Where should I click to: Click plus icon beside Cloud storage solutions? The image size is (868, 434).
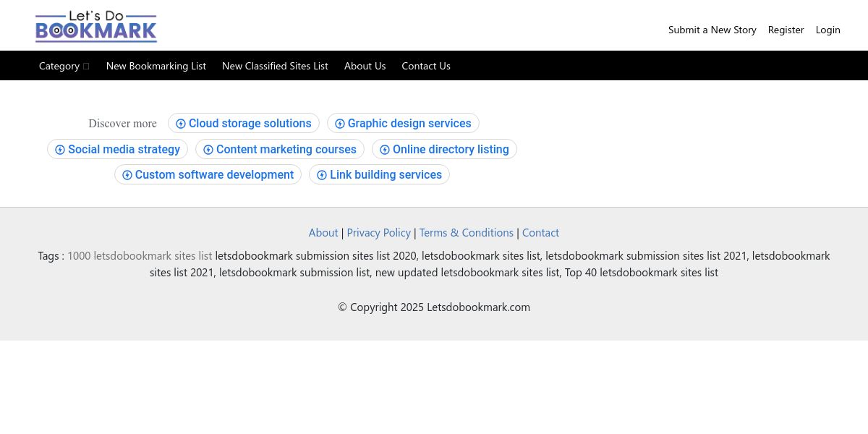tap(181, 124)
